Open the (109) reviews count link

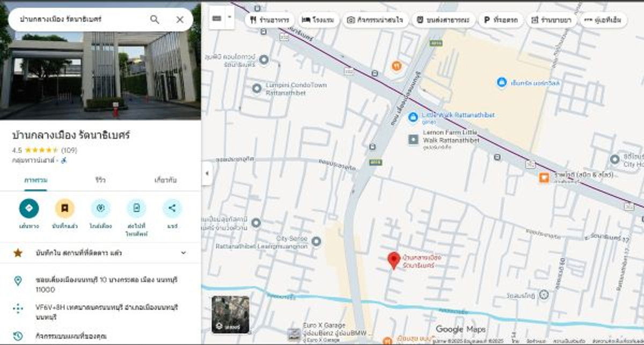click(x=69, y=150)
